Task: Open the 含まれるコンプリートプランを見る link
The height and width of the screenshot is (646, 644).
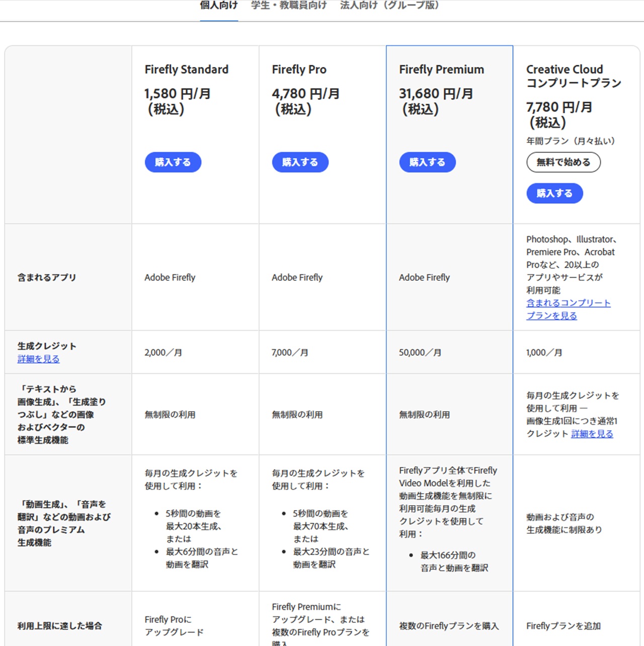Action: click(569, 309)
